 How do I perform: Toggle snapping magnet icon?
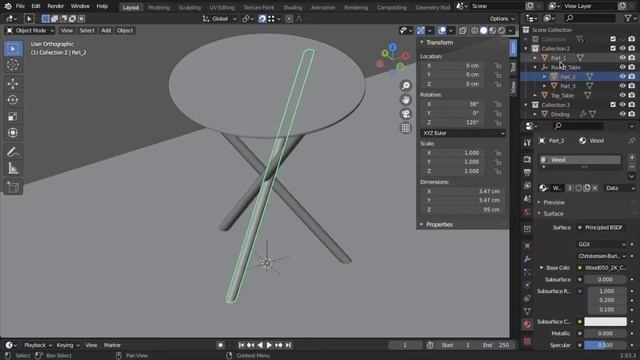pos(262,19)
